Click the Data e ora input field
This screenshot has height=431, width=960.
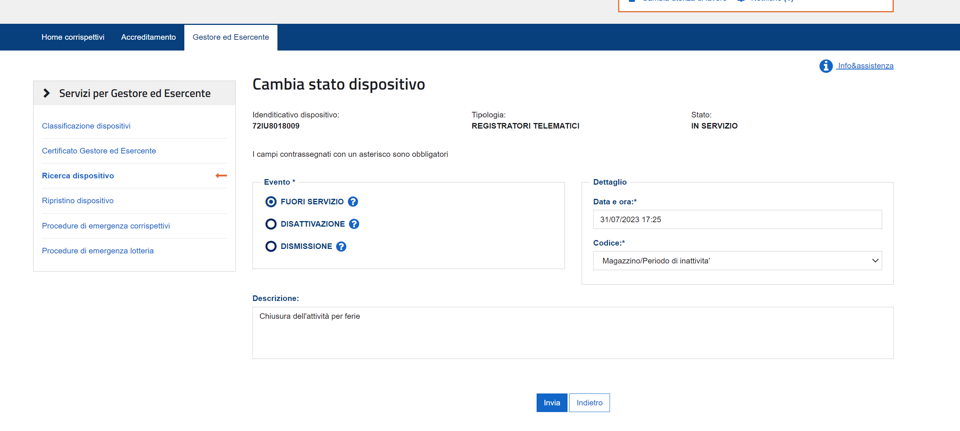(x=737, y=219)
